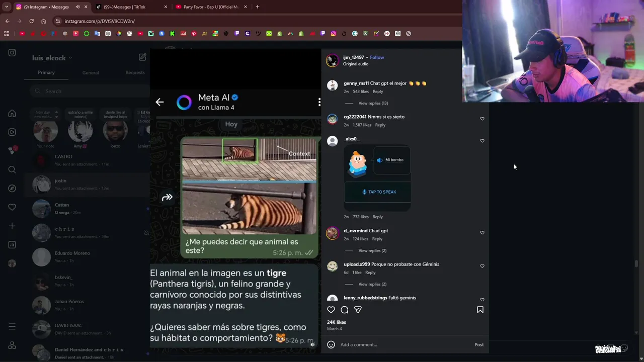
Task: Select the Primary inbox tab
Action: coord(46,72)
